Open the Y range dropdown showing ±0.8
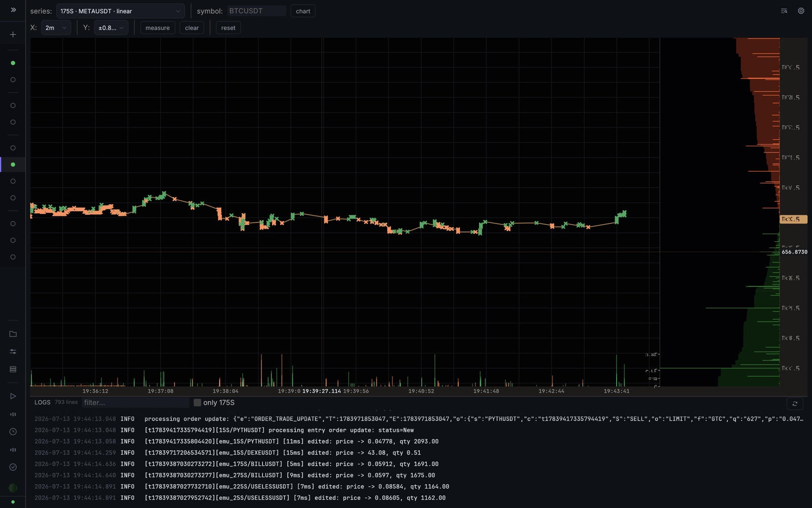 tap(111, 28)
